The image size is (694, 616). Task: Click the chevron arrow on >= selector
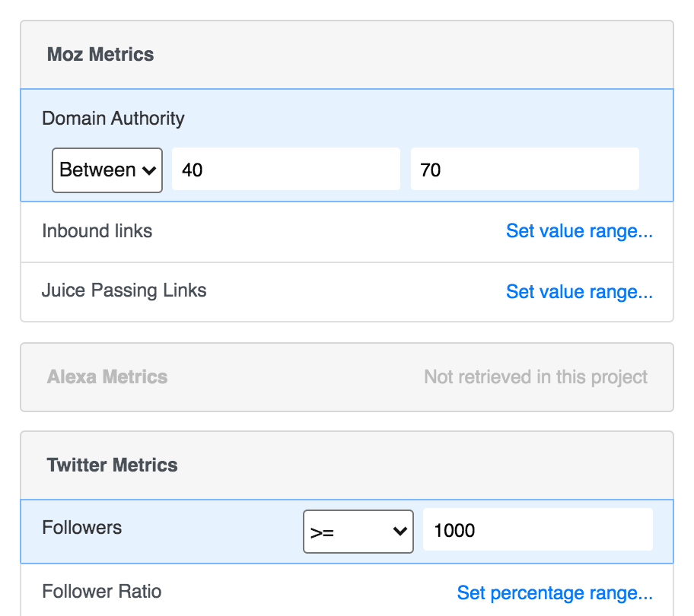point(400,532)
